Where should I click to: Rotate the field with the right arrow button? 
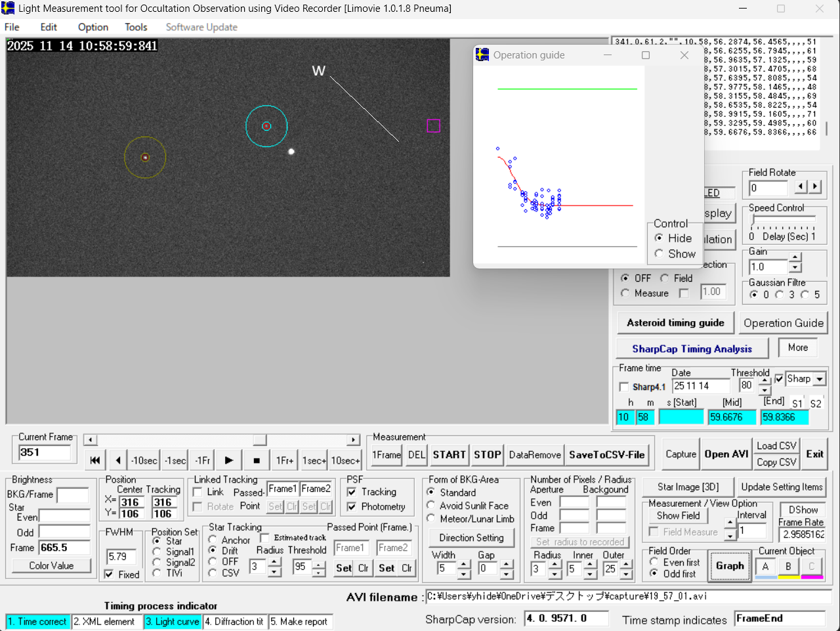point(815,187)
